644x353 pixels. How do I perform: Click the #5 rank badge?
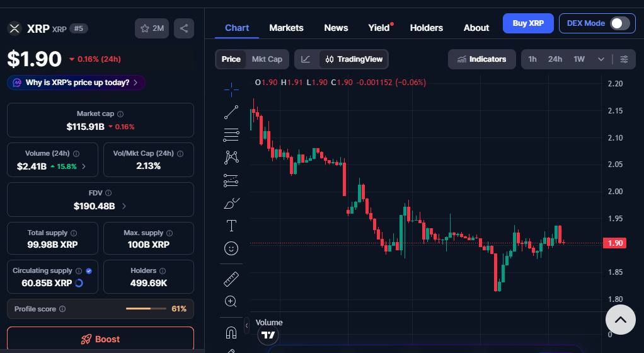click(78, 28)
